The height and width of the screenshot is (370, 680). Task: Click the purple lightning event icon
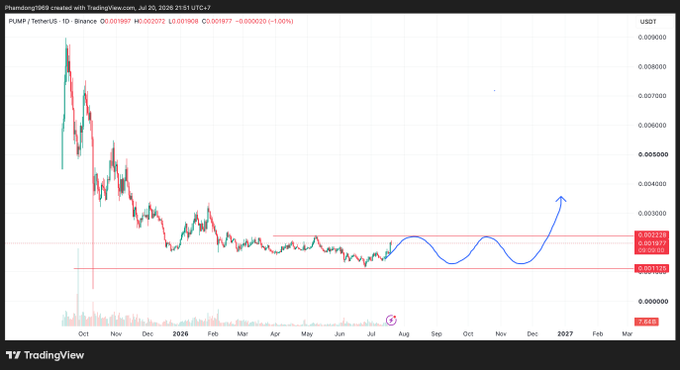coord(391,320)
